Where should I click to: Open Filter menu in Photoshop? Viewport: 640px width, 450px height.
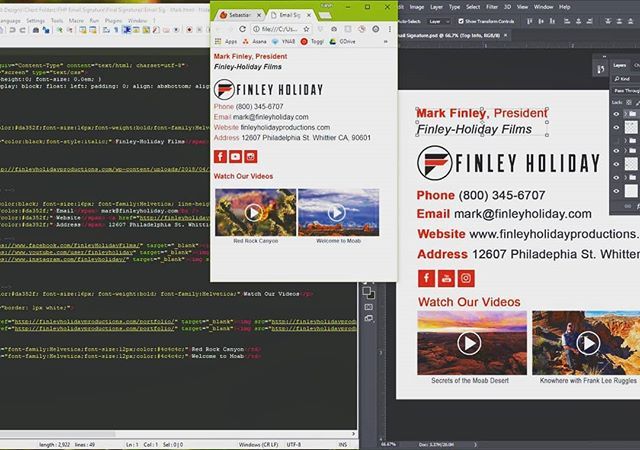coord(491,7)
